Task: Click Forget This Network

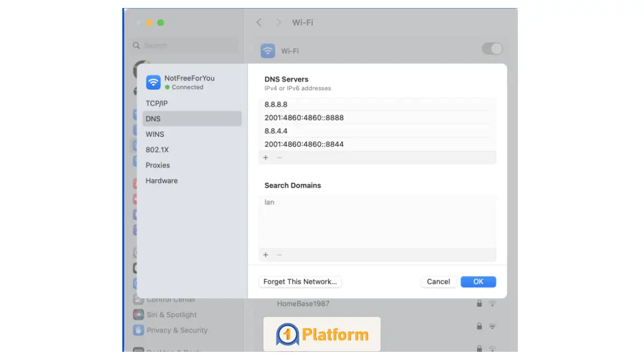Action: point(300,282)
